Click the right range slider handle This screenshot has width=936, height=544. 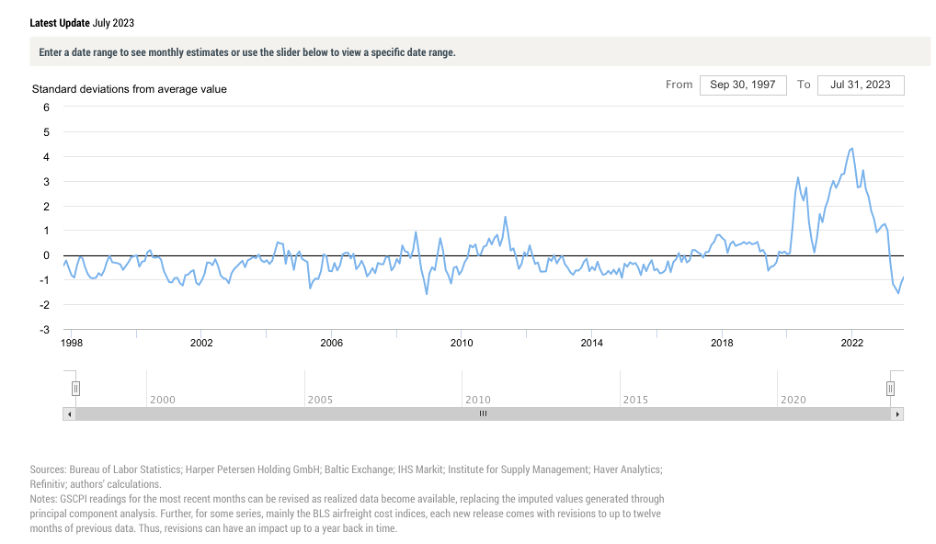click(x=891, y=388)
